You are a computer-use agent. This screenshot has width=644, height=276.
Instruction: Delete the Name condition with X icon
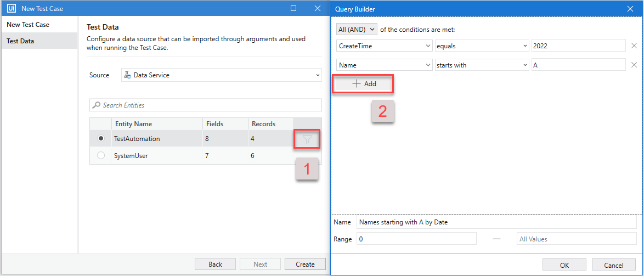tap(634, 65)
